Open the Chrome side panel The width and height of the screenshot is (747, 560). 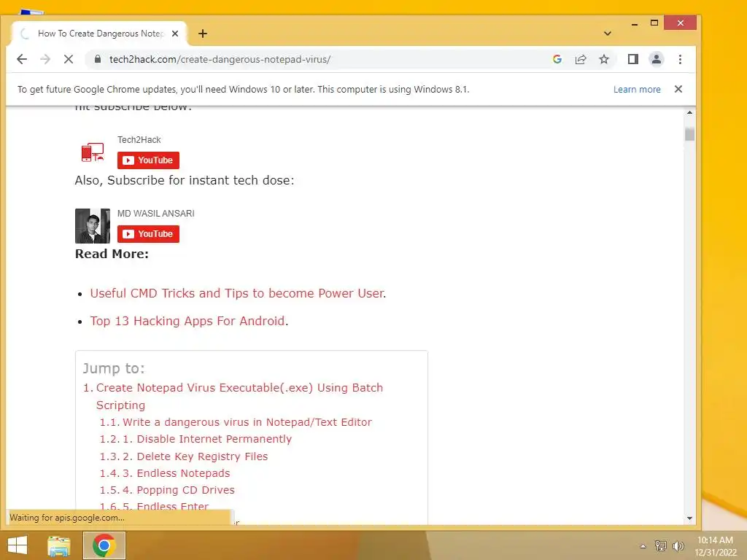[632, 59]
